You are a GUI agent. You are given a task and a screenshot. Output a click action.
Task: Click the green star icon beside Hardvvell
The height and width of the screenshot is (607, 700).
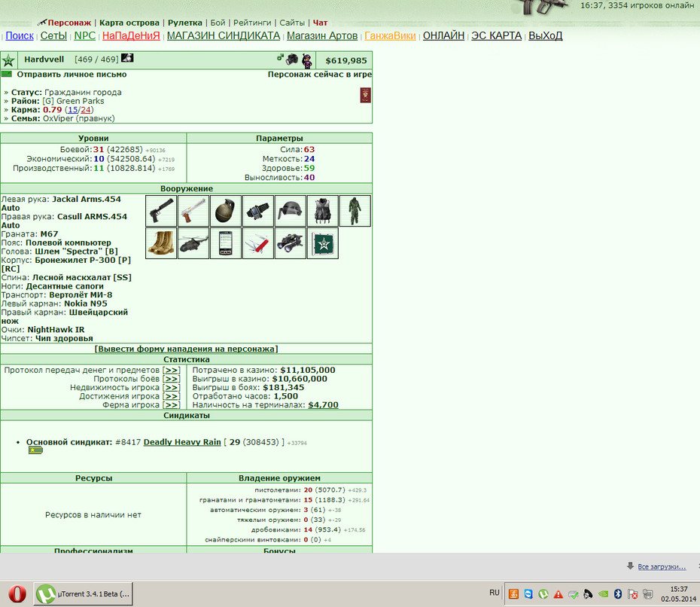[8, 60]
